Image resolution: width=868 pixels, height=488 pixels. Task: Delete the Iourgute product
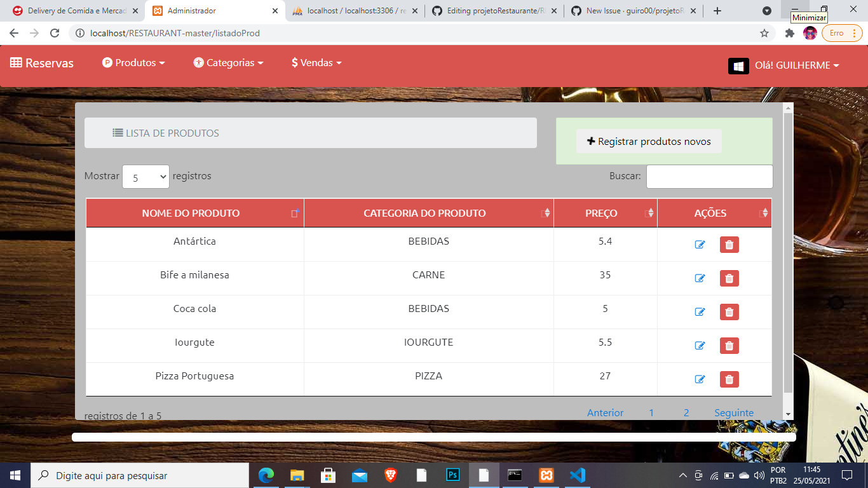[729, 346]
